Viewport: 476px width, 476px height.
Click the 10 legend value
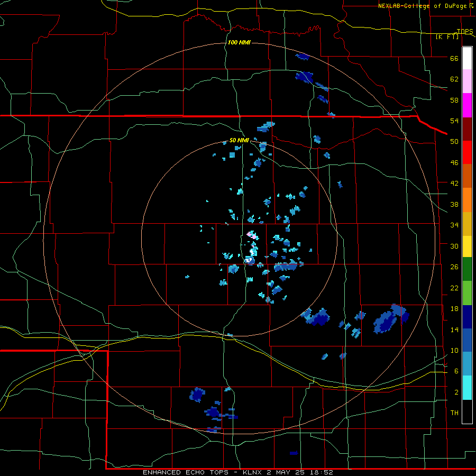(x=454, y=350)
